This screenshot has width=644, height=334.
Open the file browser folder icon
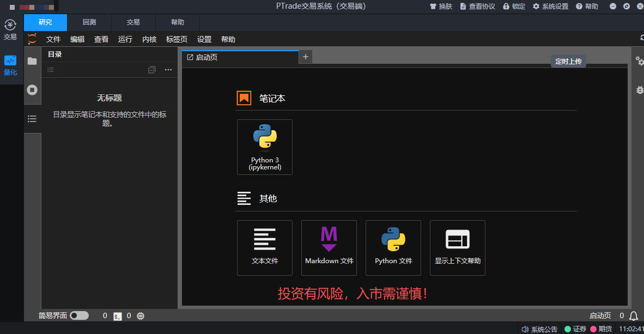[x=32, y=61]
